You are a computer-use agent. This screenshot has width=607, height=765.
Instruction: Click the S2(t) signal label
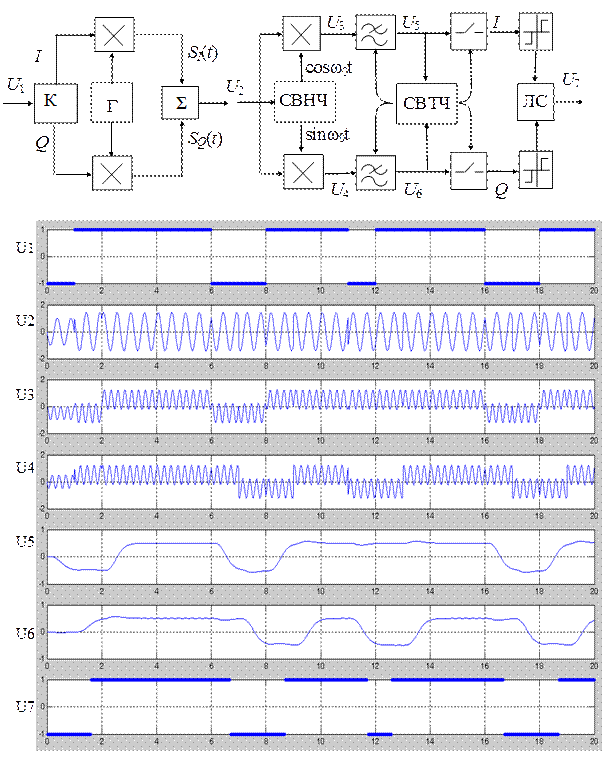pyautogui.click(x=205, y=140)
